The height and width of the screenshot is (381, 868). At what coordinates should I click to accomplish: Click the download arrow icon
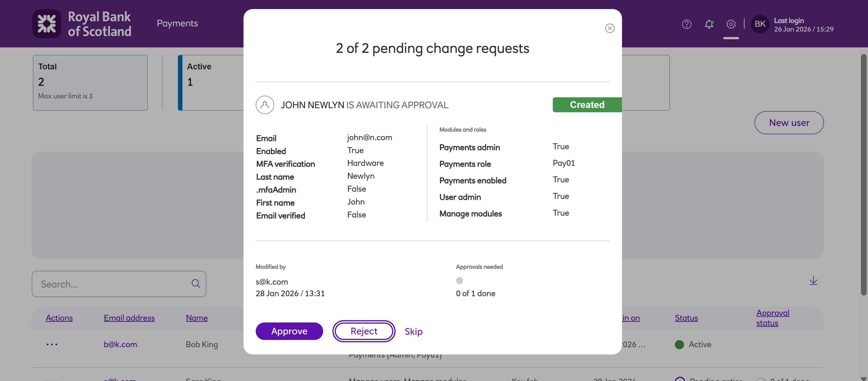(x=813, y=281)
